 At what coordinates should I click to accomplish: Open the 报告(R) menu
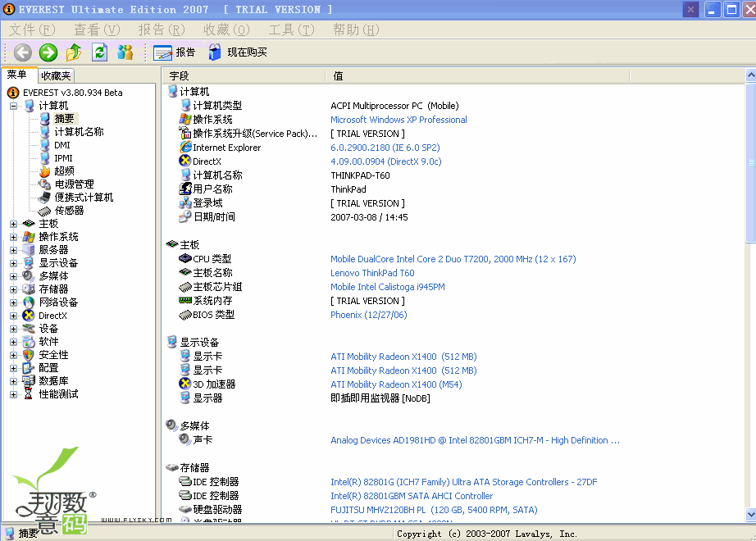(162, 30)
